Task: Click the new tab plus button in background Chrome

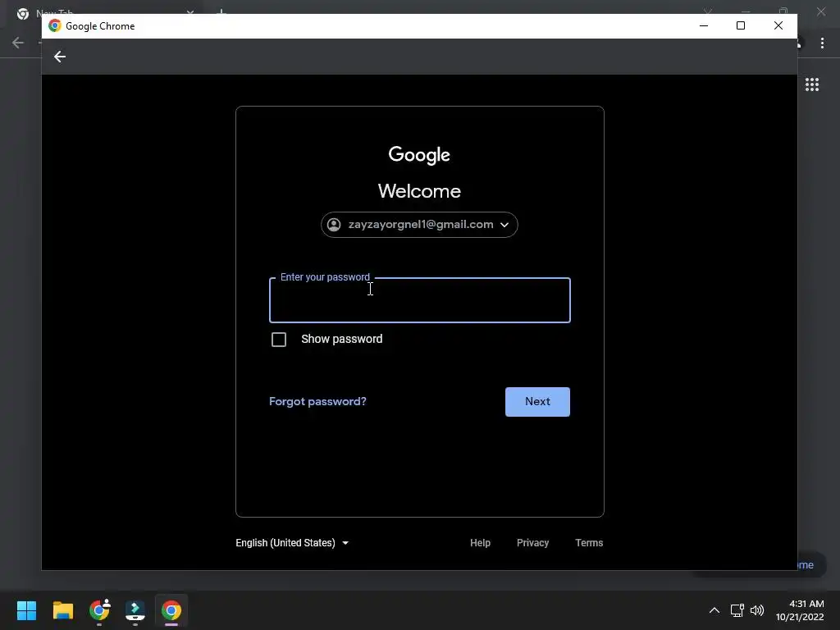Action: click(x=221, y=11)
